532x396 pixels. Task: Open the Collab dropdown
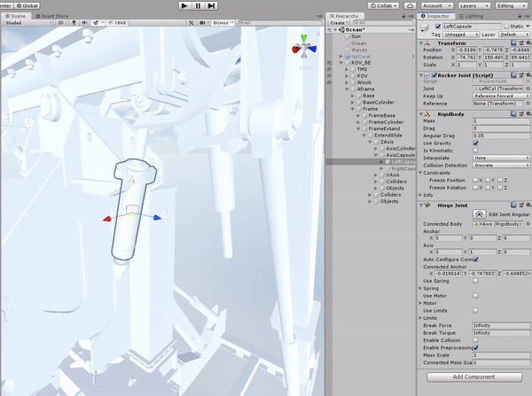pyautogui.click(x=383, y=6)
